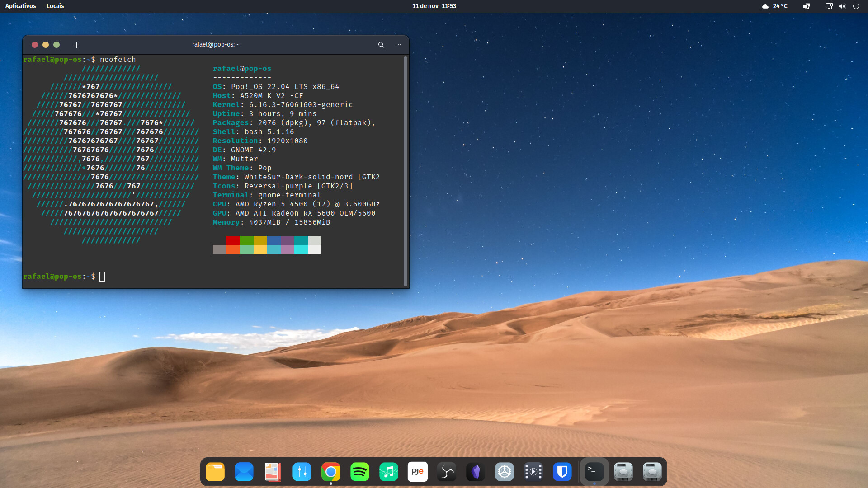Viewport: 868px width, 488px height.
Task: Open the Aplicativos menu
Action: click(x=20, y=6)
